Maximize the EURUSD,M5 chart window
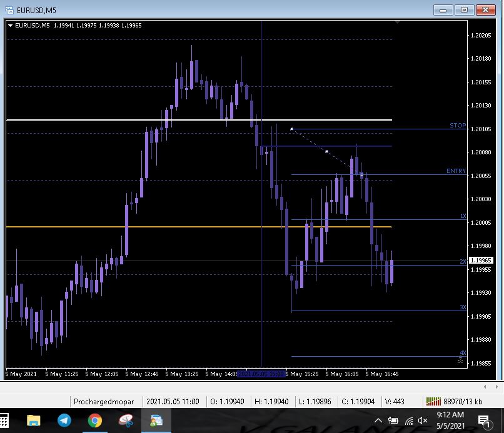 tap(464, 10)
